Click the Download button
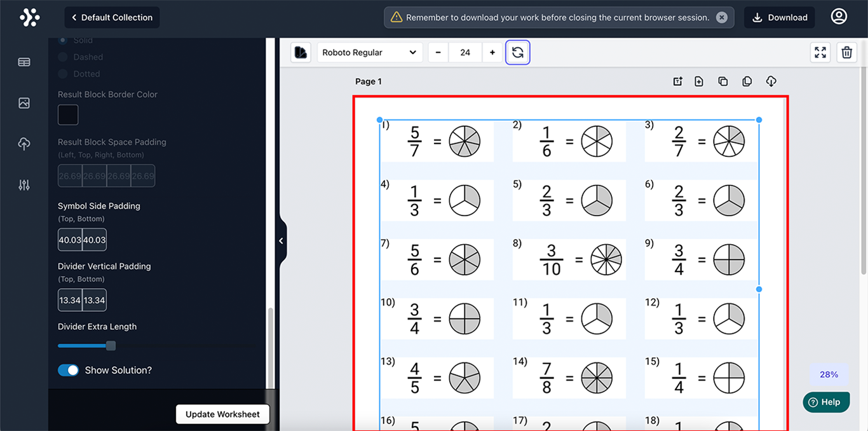 pyautogui.click(x=780, y=18)
